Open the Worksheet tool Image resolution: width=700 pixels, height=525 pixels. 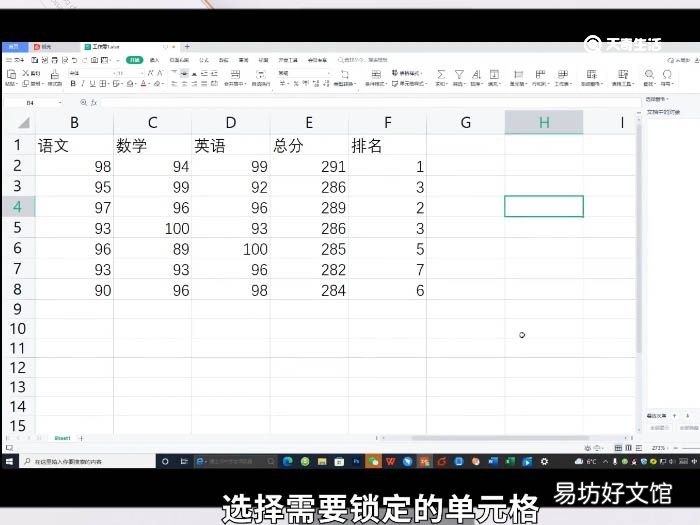pos(563,77)
